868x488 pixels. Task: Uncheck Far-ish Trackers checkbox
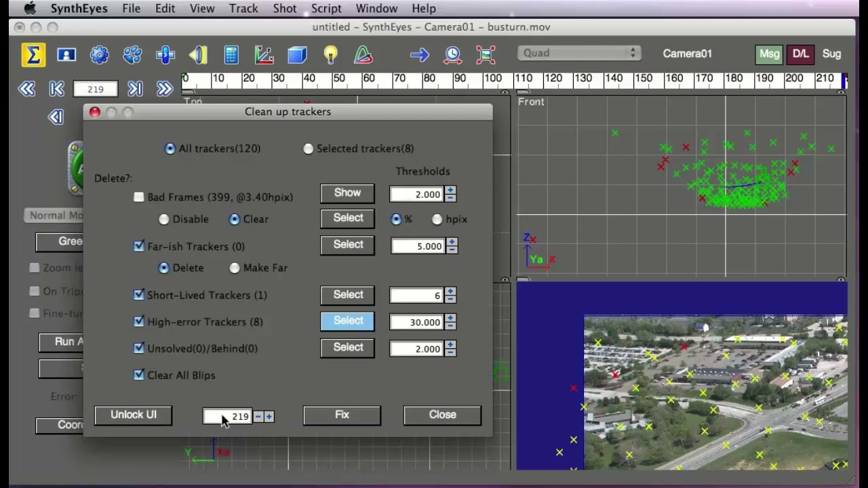(x=139, y=246)
